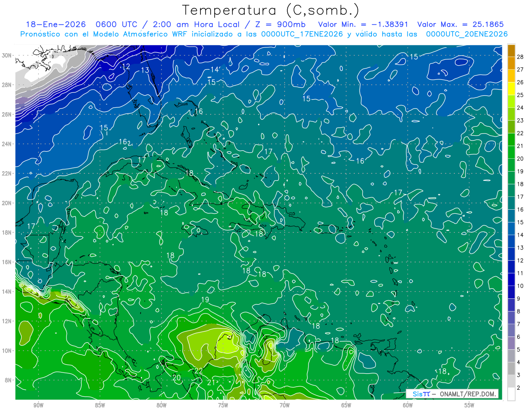Click the bright yellow color bar segment above 25

(512, 89)
